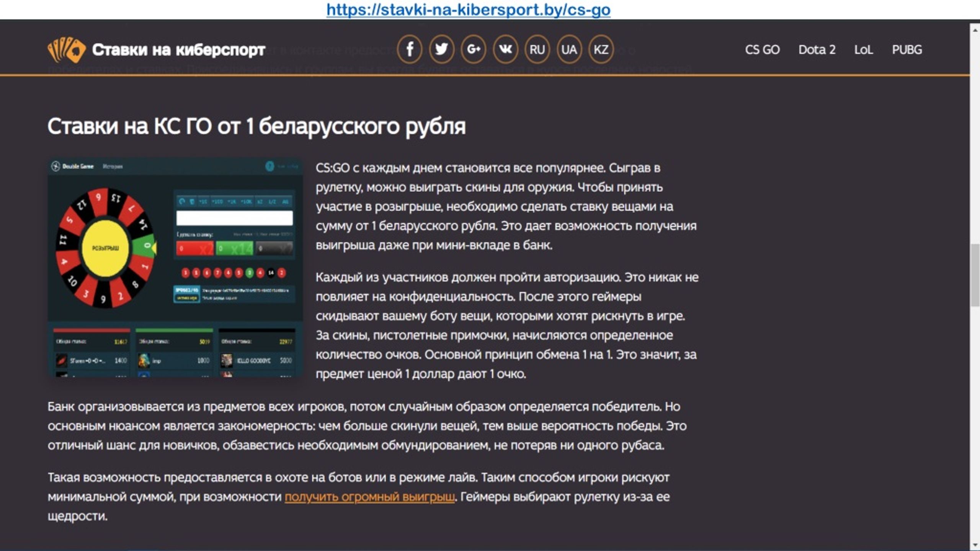Open the CS GO menu item
Screen dimensions: 980x551
tap(762, 50)
